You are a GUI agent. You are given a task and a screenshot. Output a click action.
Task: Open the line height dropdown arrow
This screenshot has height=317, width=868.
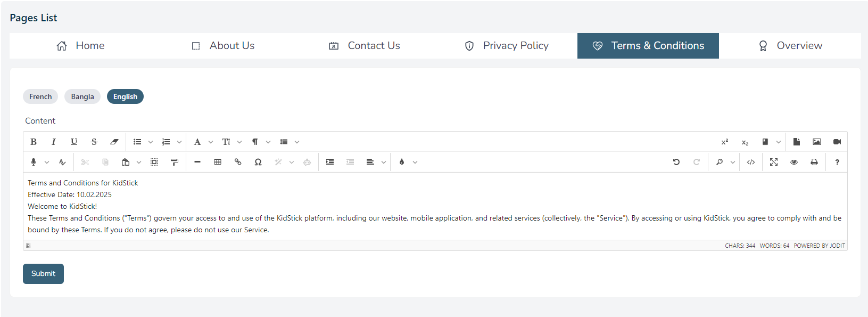297,142
